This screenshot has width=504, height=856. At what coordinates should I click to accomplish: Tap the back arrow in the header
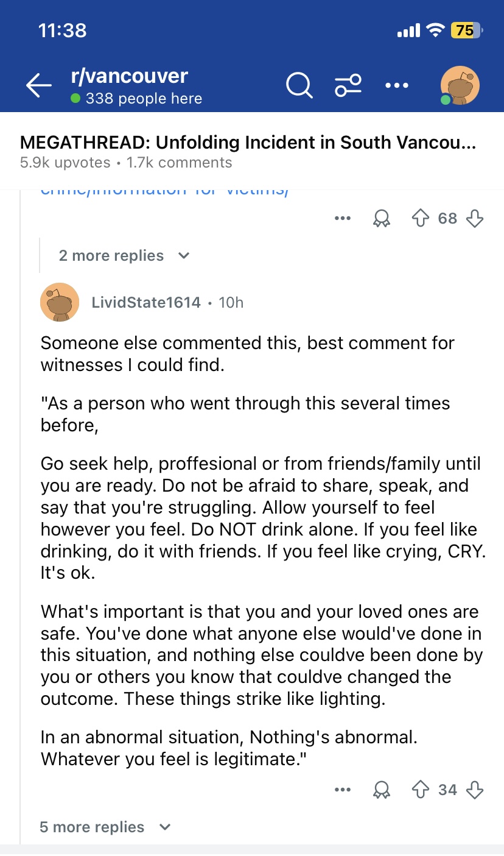click(x=38, y=86)
